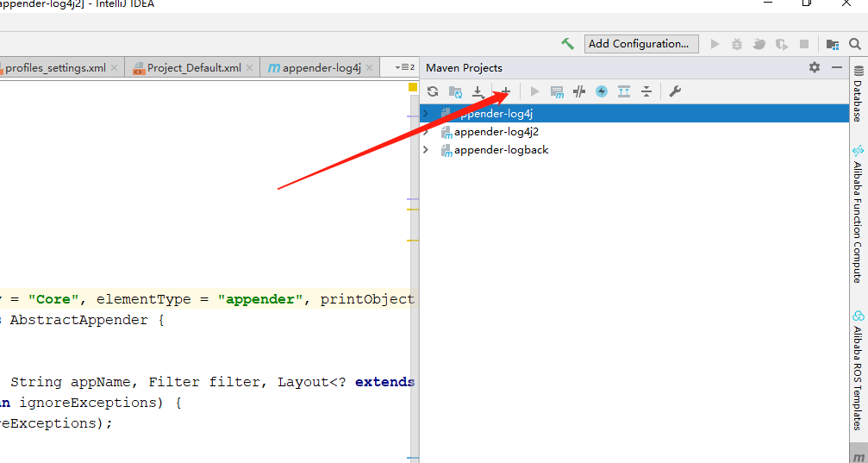
Task: Select appender-log4j2 project row
Action: (634, 132)
